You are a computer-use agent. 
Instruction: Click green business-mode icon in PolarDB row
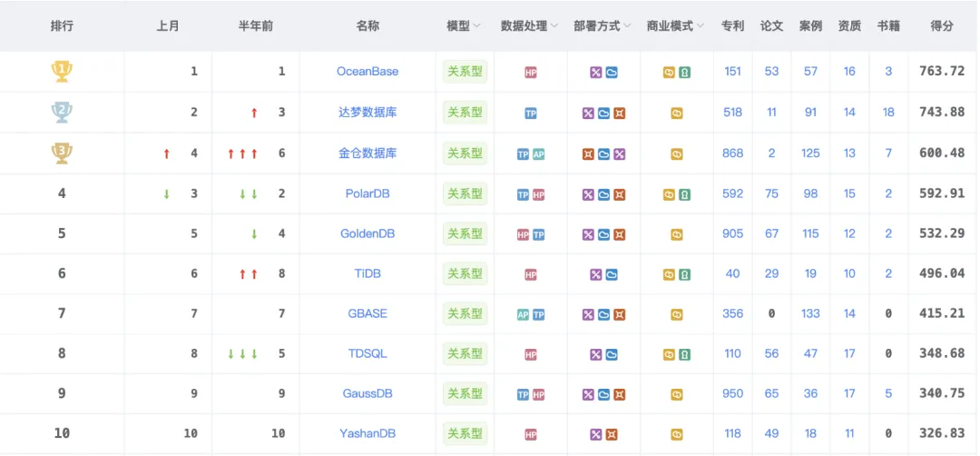pyautogui.click(x=684, y=194)
